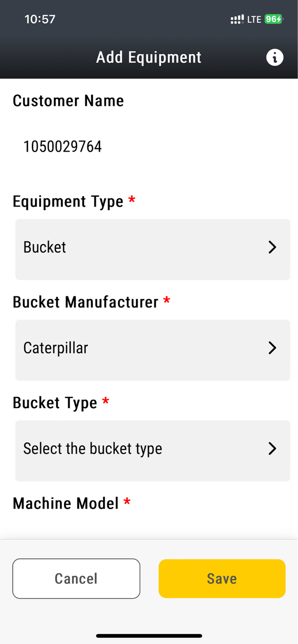Tap the red asterisk next to Equipment Type
298x644 pixels.
point(132,199)
